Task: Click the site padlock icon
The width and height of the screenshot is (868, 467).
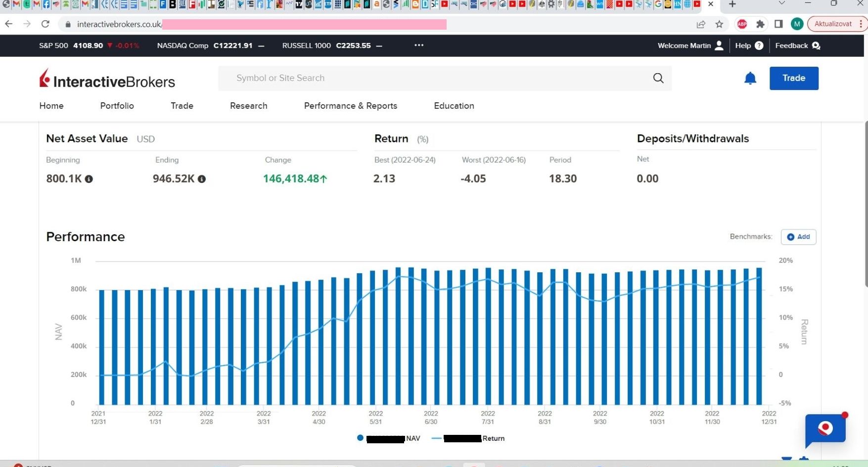Action: pyautogui.click(x=68, y=24)
